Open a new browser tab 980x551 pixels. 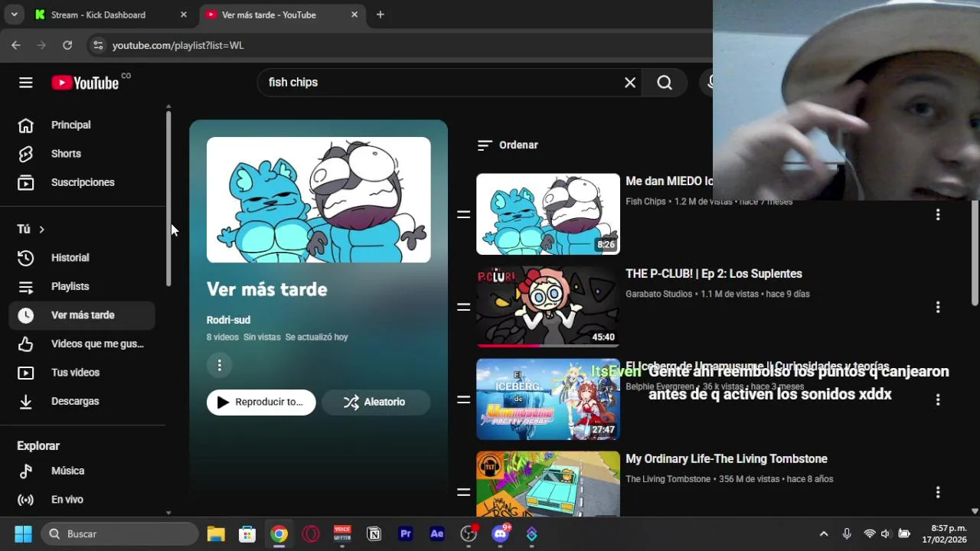[x=381, y=15]
